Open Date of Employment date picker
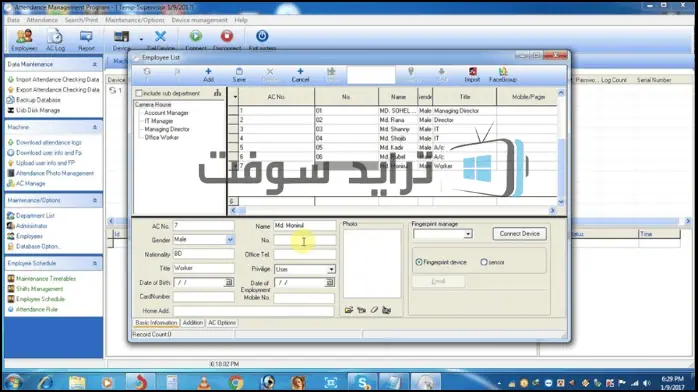The width and height of the screenshot is (698, 392). click(x=329, y=283)
